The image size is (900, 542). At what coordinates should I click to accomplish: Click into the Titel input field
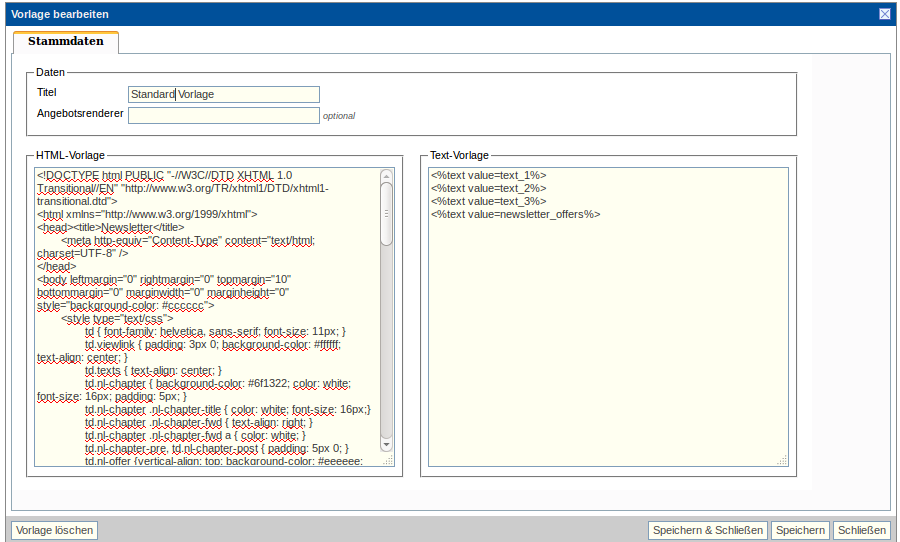point(223,94)
